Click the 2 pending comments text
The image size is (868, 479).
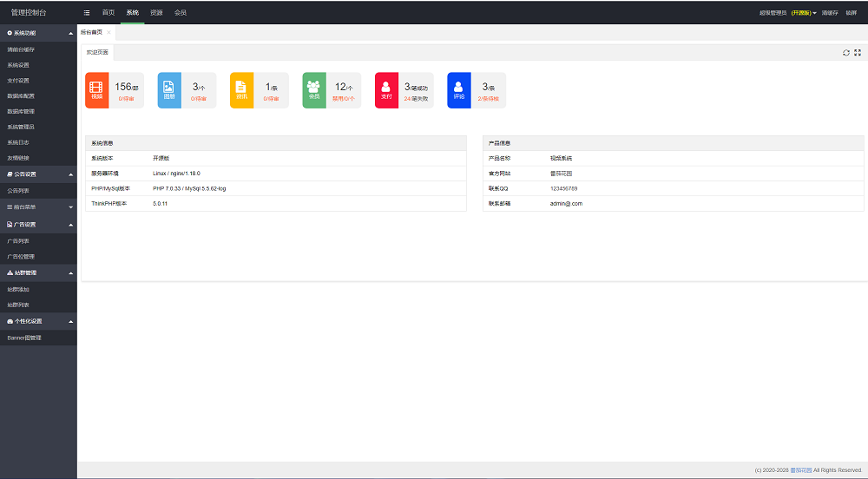(x=488, y=99)
